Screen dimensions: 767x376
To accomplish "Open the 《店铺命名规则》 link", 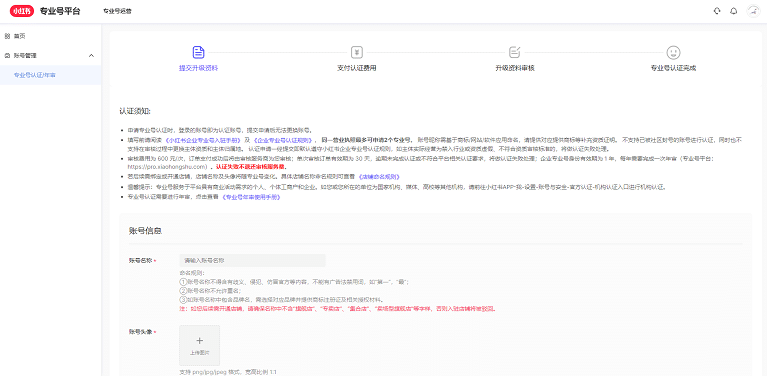I will 379,177.
